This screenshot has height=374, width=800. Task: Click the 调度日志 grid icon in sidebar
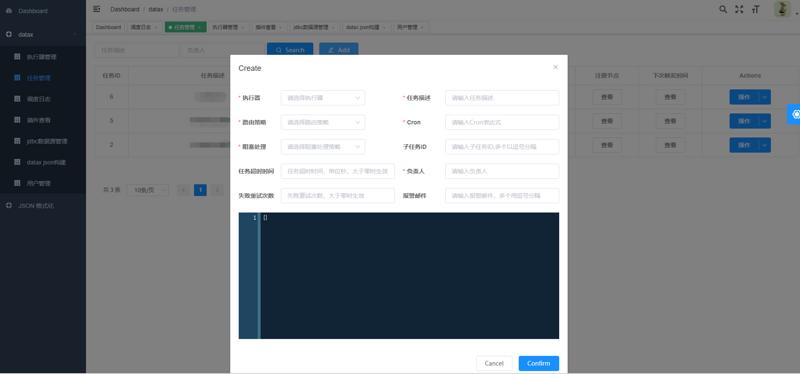pyautogui.click(x=17, y=99)
